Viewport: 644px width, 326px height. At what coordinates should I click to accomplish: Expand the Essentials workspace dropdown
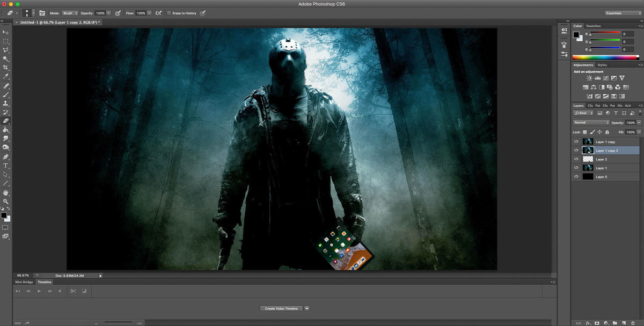pyautogui.click(x=621, y=13)
